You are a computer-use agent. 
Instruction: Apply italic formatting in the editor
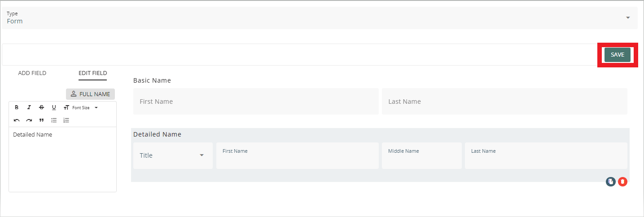29,107
